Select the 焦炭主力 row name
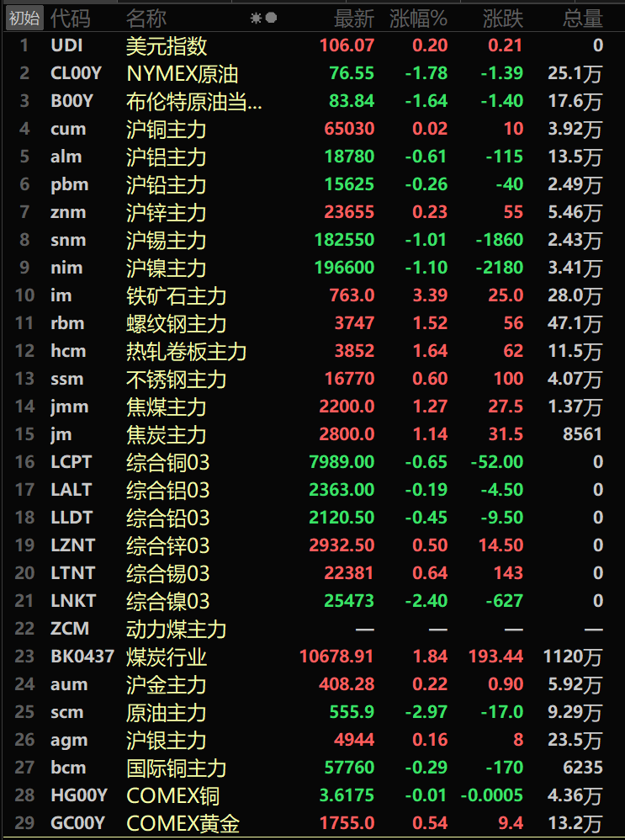This screenshot has height=840, width=625. click(x=167, y=434)
